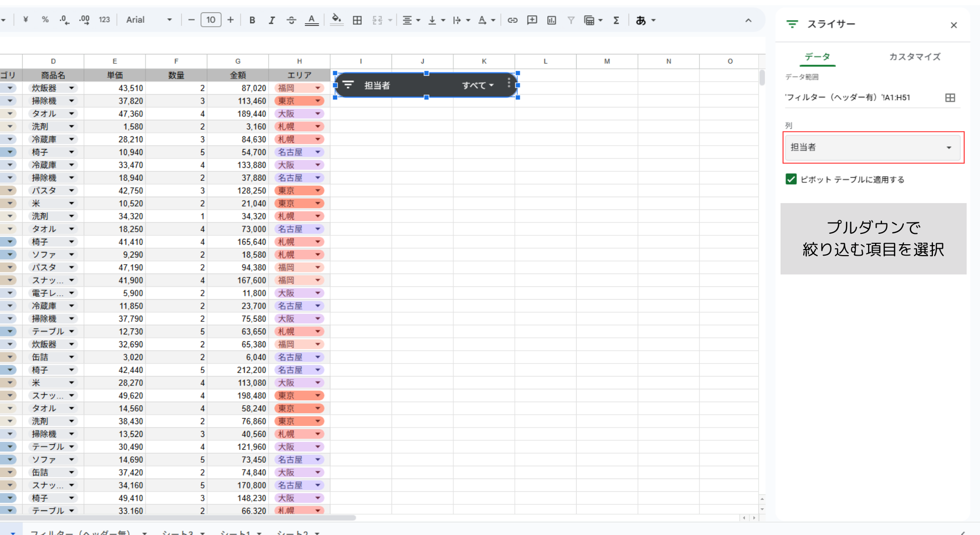Viewport: 980px width, 535px height.
Task: Open the fill color bucket tool
Action: pyautogui.click(x=337, y=20)
